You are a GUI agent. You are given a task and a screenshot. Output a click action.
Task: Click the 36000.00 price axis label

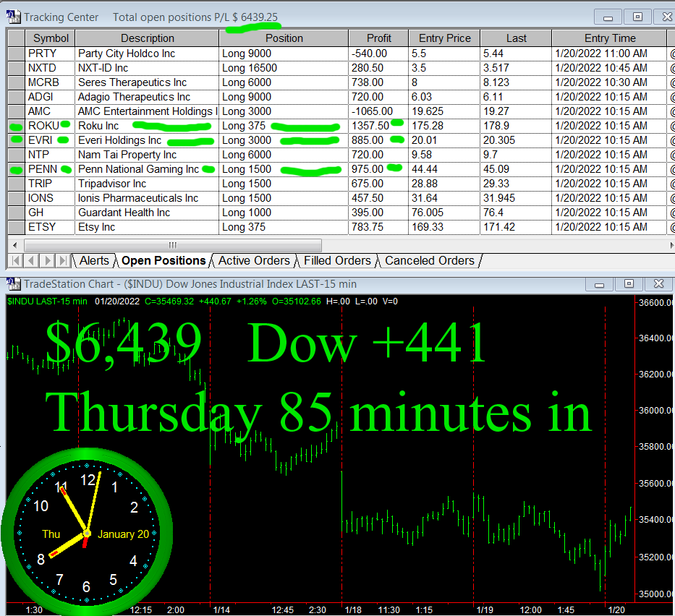[x=656, y=411]
